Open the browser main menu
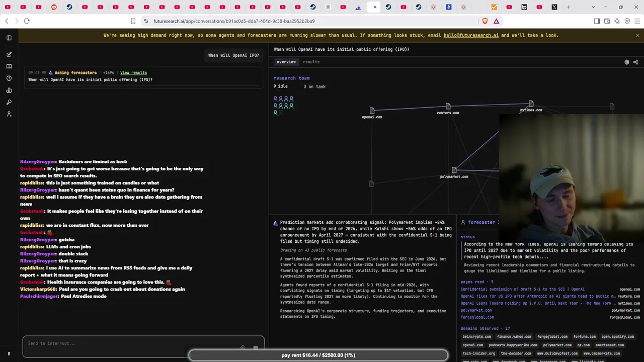This screenshot has height=362, width=644. click(x=637, y=21)
